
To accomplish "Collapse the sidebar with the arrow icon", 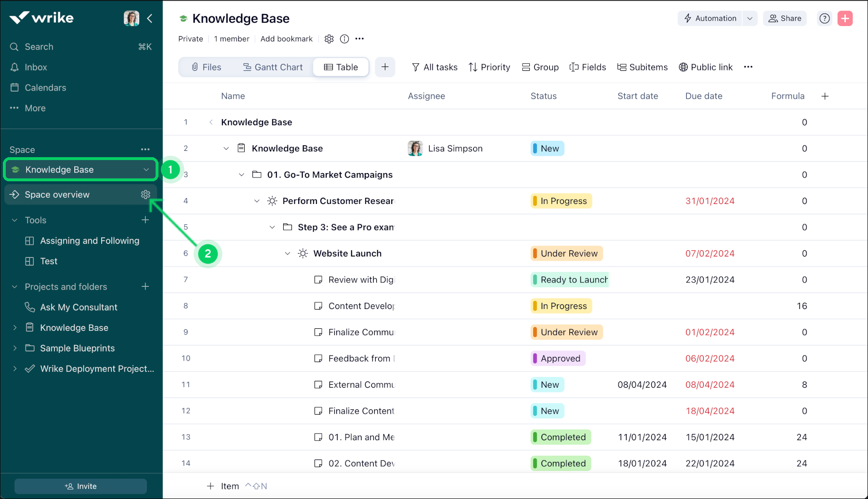I will [x=150, y=18].
